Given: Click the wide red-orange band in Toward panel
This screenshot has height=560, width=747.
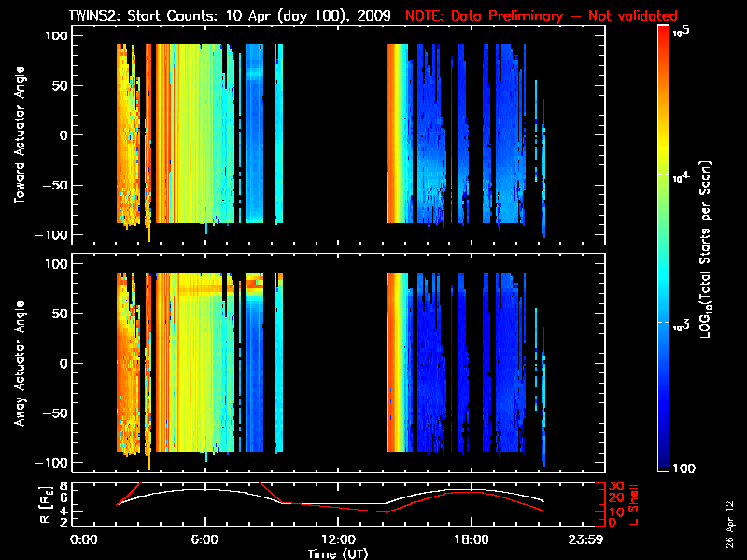Looking at the screenshot, I should coord(396,133).
